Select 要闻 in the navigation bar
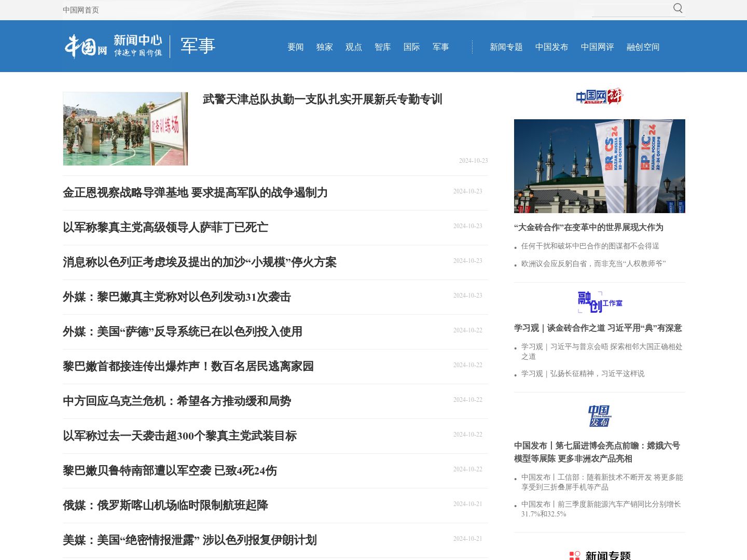Screen dimensions: 747x560 [x=296, y=47]
